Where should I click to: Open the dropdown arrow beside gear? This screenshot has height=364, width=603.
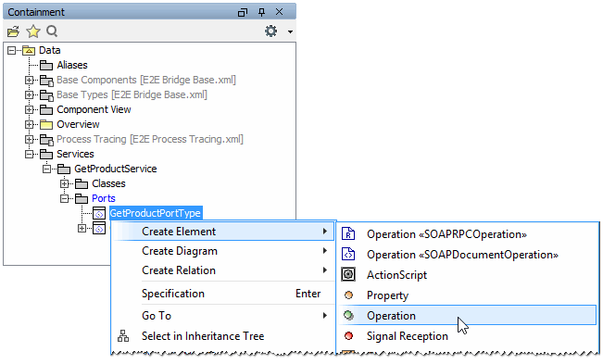click(290, 31)
